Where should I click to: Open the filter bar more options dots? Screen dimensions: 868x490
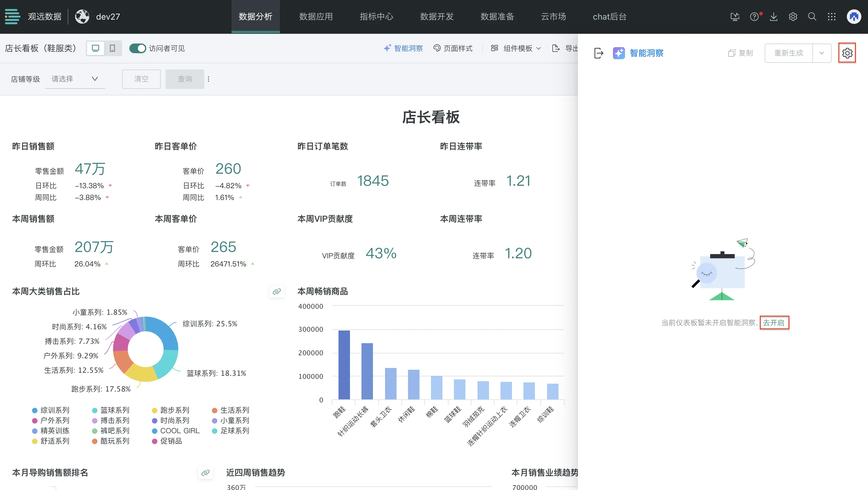tap(209, 79)
